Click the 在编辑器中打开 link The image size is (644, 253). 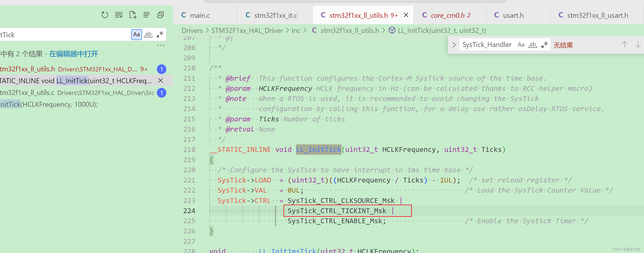[x=74, y=54]
